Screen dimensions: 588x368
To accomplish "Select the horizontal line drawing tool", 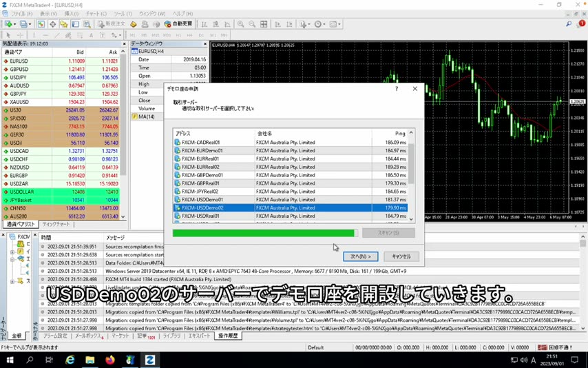I will click(x=45, y=35).
